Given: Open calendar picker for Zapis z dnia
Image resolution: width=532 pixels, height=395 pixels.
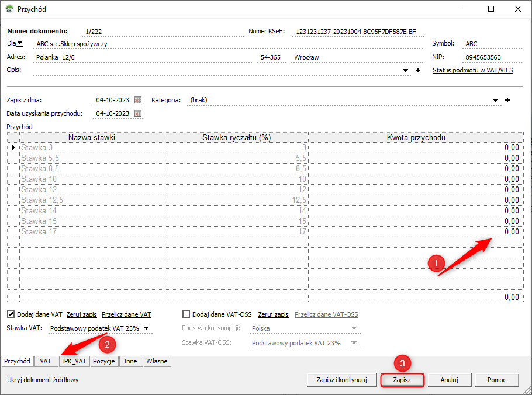Looking at the screenshot, I should (138, 100).
